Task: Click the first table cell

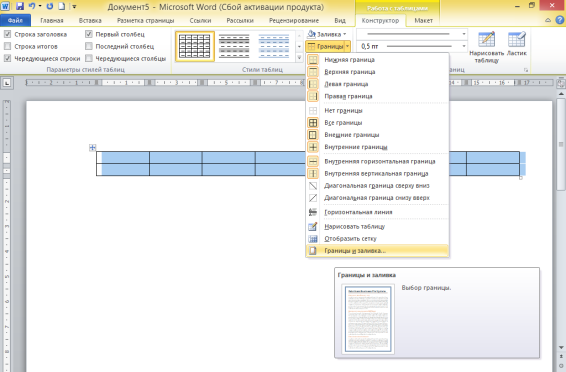Action: click(123, 157)
